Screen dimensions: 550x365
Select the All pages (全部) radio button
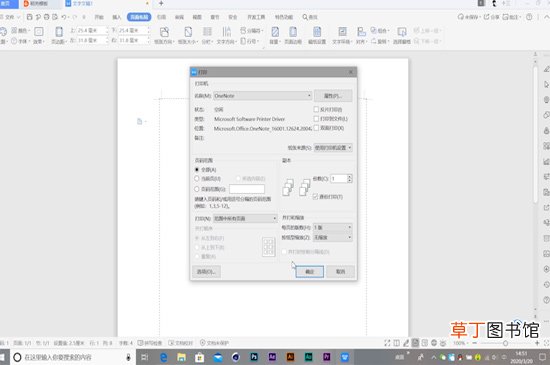point(197,169)
